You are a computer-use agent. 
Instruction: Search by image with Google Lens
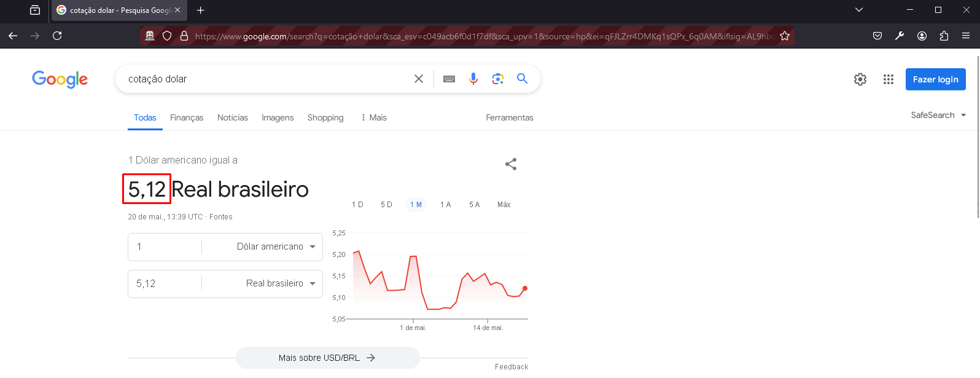coord(498,79)
